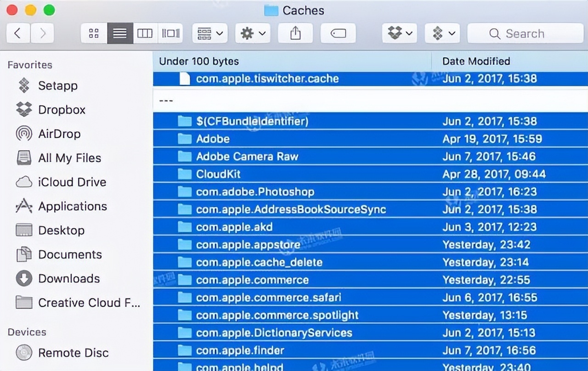Click the Forward navigation arrow
Viewport: 588px width, 371px height.
click(x=43, y=34)
